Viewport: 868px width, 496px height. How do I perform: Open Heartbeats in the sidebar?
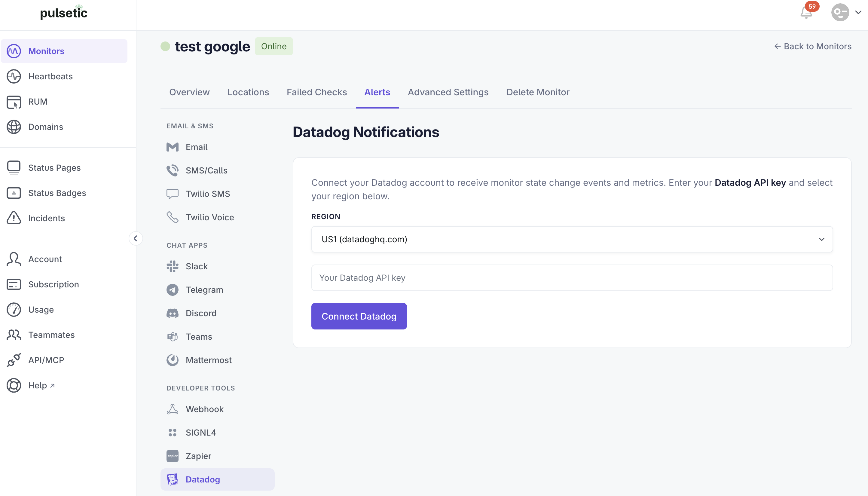point(50,76)
